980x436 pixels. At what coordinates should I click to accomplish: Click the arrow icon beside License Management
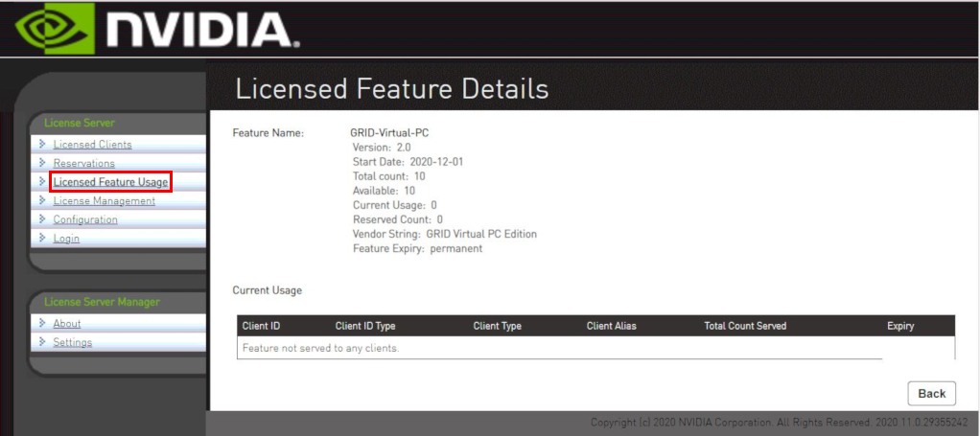pyautogui.click(x=42, y=200)
